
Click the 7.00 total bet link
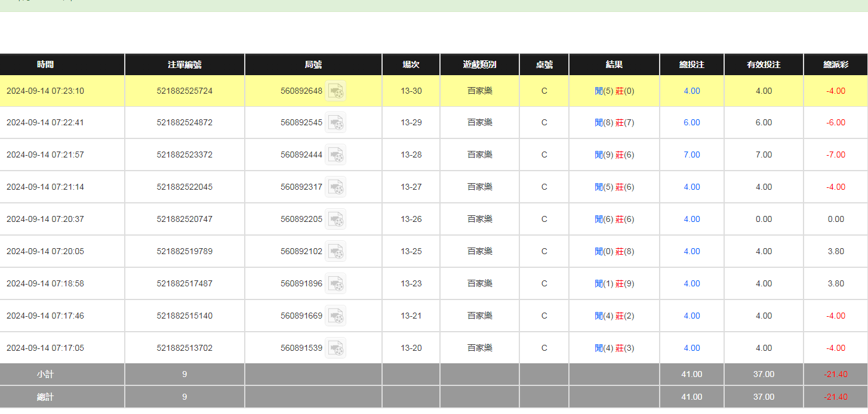pos(691,155)
